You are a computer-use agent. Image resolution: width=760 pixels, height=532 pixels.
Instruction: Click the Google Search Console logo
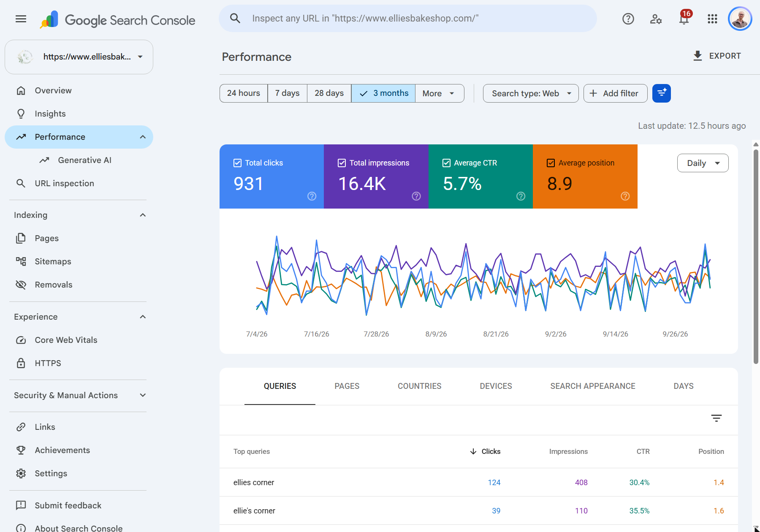tap(118, 20)
